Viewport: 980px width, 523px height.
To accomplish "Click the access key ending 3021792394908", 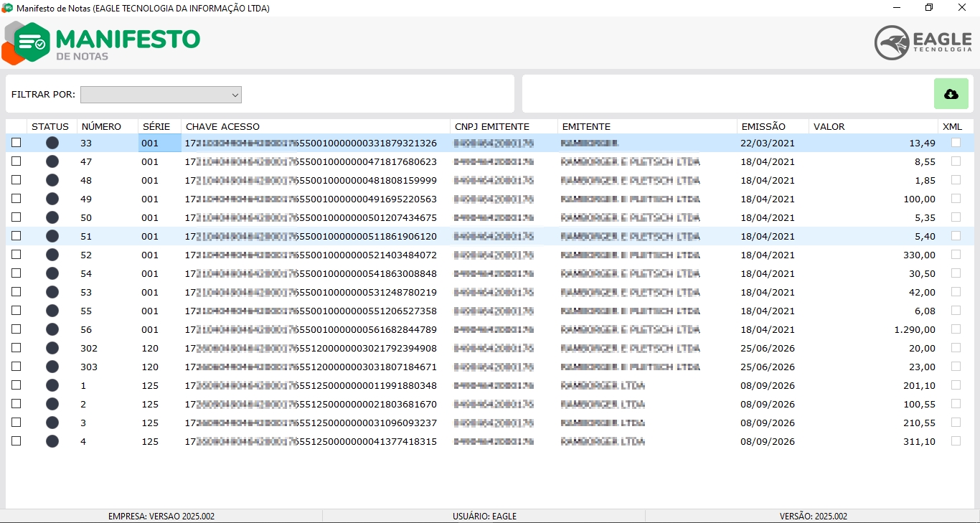I will click(x=311, y=348).
